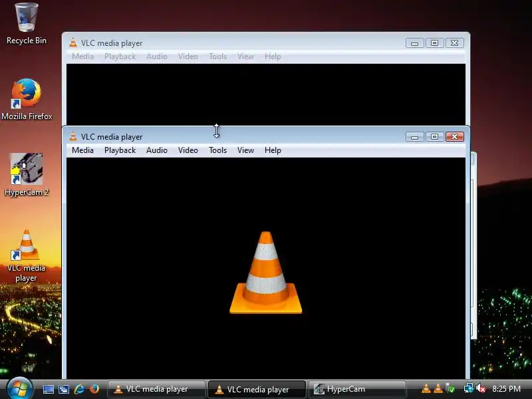Click Switch between windows quick launch icon
The height and width of the screenshot is (399, 532).
click(x=64, y=389)
